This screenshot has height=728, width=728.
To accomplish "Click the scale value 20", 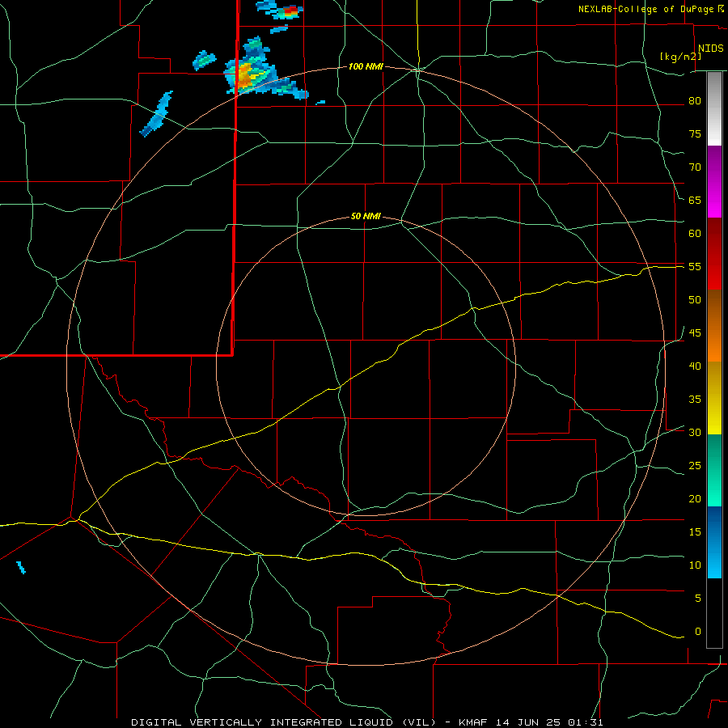I will 695,498.
